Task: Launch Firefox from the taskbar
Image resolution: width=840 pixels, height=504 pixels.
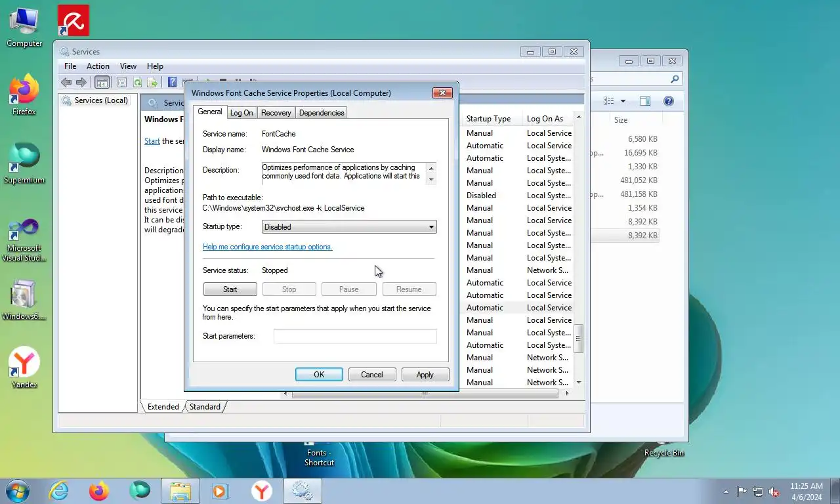Action: pyautogui.click(x=99, y=491)
